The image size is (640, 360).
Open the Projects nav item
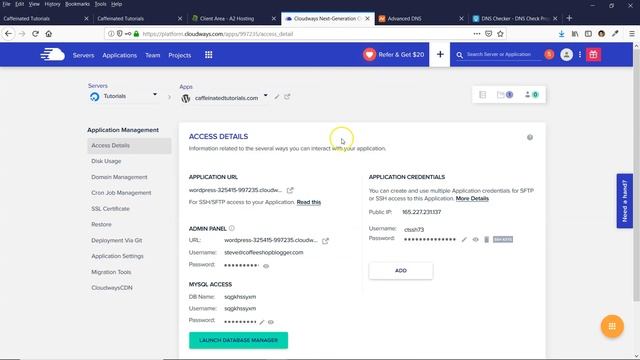coord(180,55)
